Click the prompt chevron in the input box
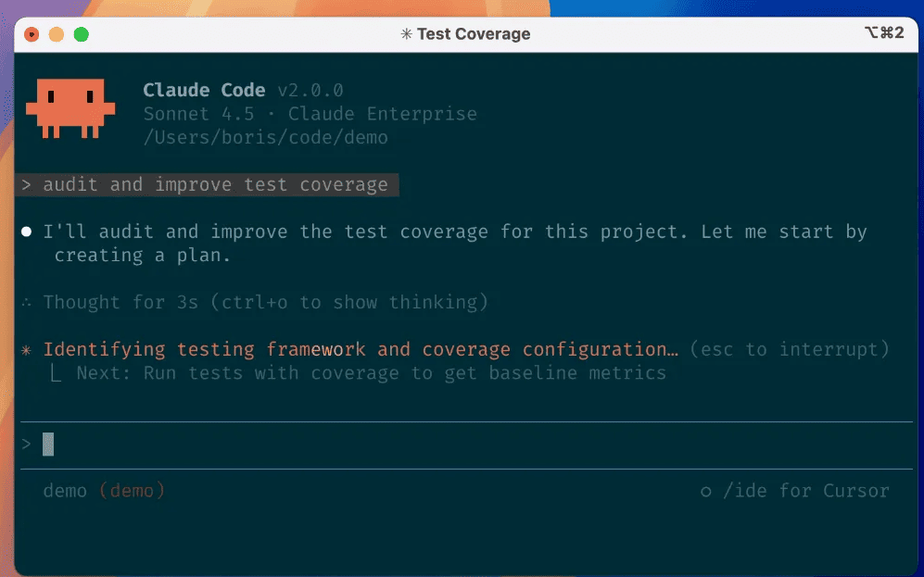Viewport: 924px width, 577px height. [x=27, y=445]
